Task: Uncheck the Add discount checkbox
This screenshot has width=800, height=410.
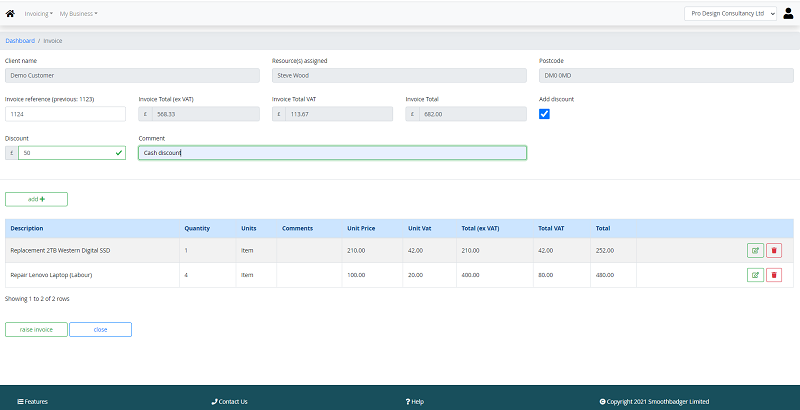Action: click(544, 114)
